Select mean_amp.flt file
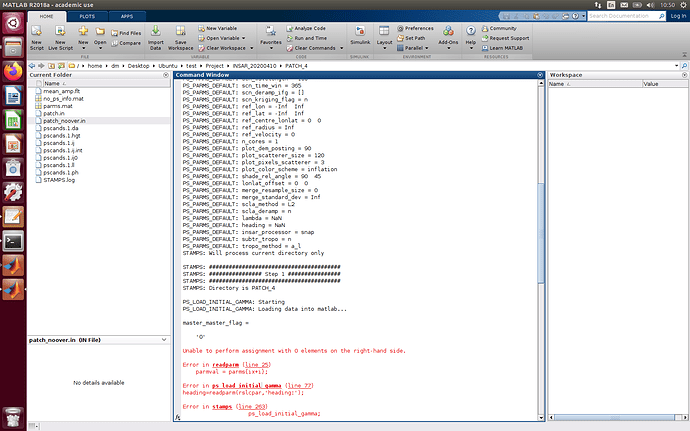690x431 pixels. [61, 91]
